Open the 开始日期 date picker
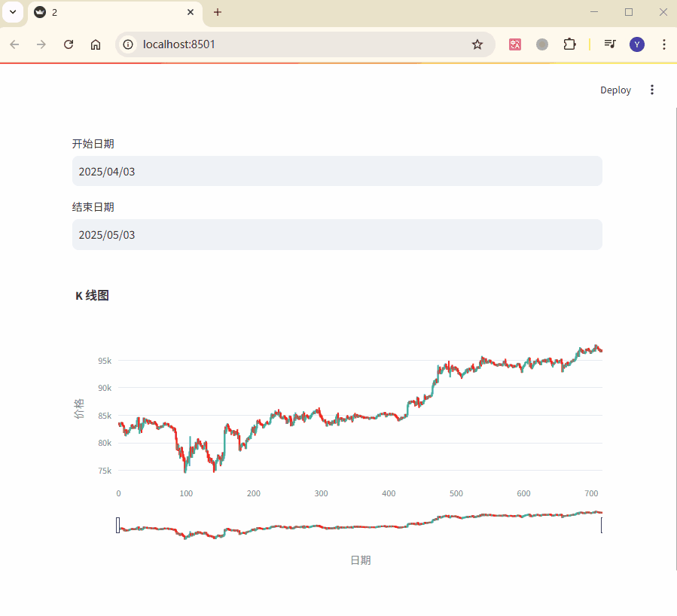Image resolution: width=677 pixels, height=616 pixels. 337,171
